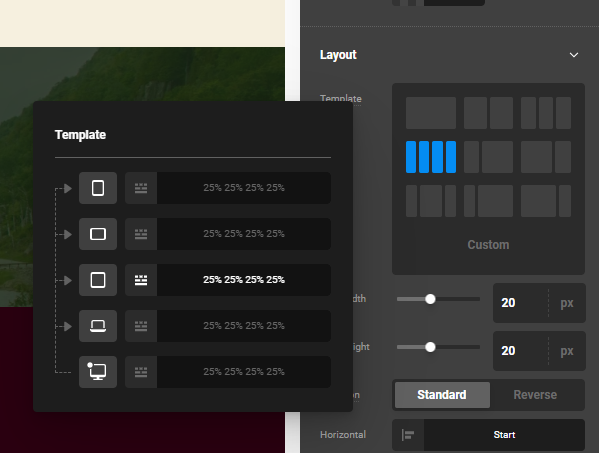Select the laptop device icon
Image resolution: width=599 pixels, height=453 pixels.
coord(98,326)
